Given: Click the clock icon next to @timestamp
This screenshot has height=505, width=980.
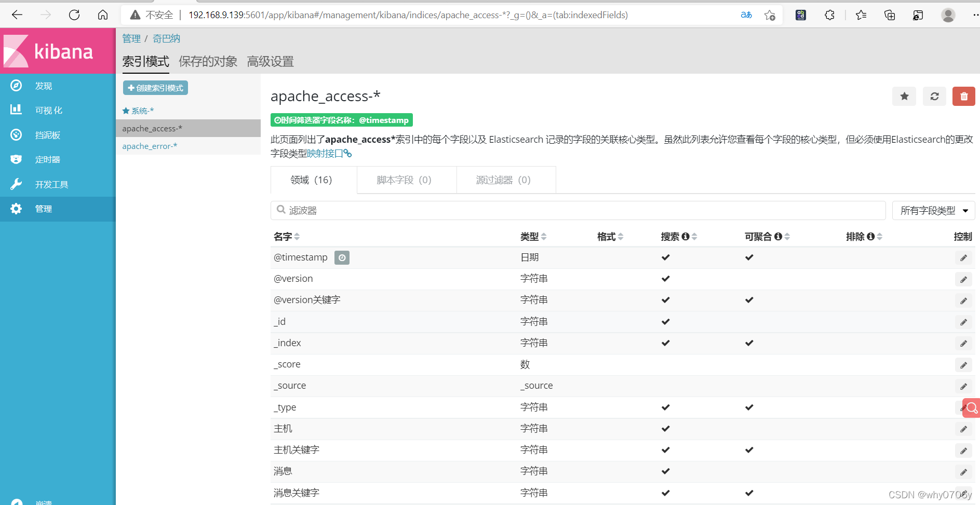Looking at the screenshot, I should click(342, 257).
